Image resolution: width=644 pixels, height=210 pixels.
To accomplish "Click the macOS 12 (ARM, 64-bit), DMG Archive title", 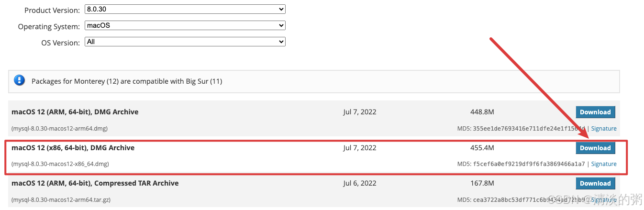I will point(75,112).
